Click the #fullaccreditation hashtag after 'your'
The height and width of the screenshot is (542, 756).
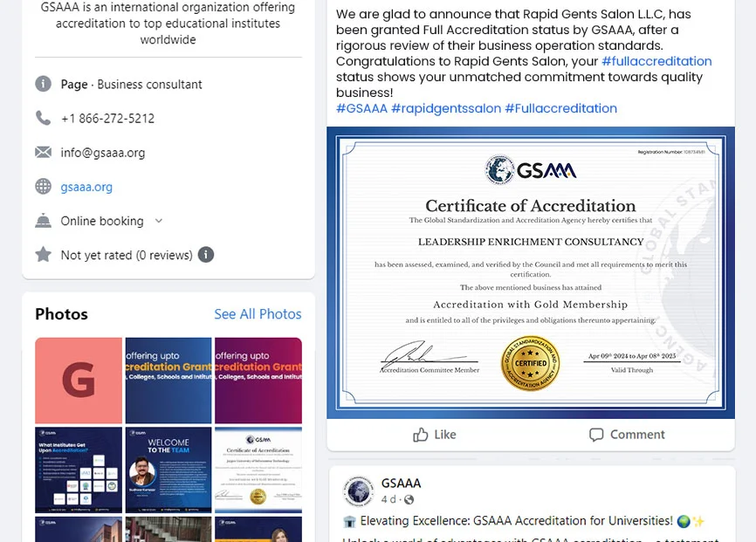[656, 61]
